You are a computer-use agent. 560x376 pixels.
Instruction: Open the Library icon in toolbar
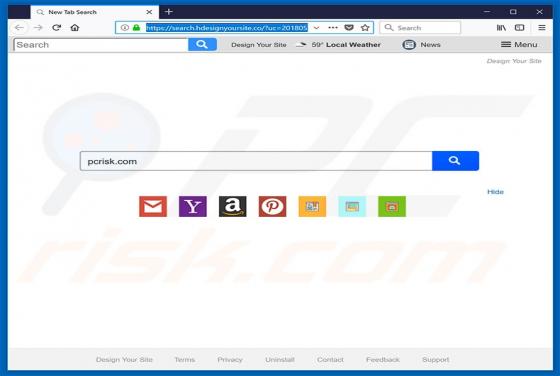coord(501,27)
